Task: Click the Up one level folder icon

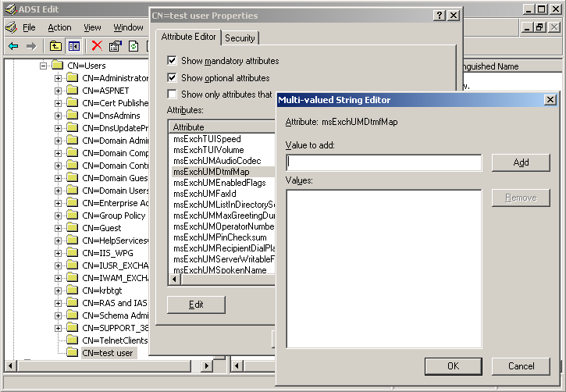Action: click(x=55, y=46)
